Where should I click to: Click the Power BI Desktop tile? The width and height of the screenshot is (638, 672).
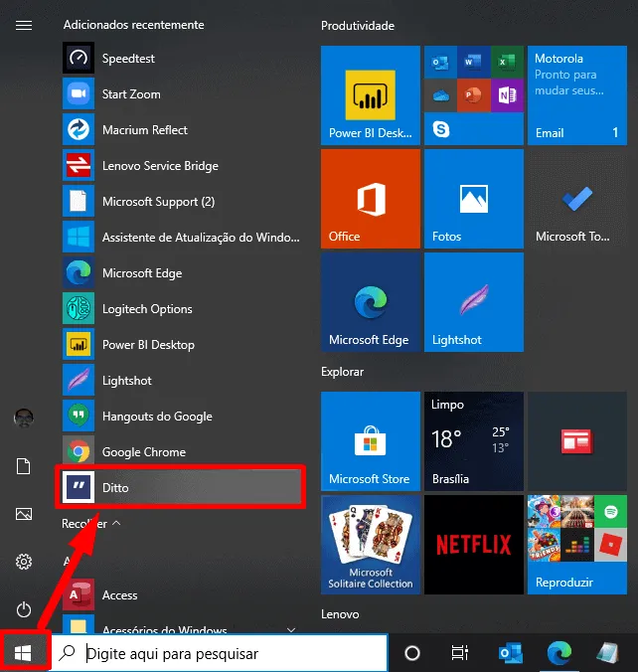(x=371, y=95)
